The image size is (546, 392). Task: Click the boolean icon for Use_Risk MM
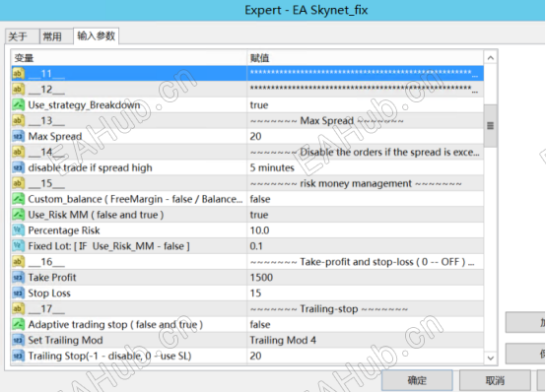pyautogui.click(x=18, y=215)
